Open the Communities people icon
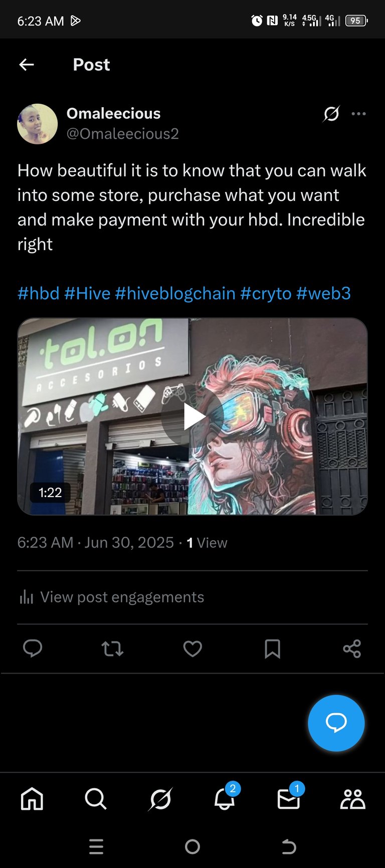The width and height of the screenshot is (385, 868). click(x=353, y=799)
